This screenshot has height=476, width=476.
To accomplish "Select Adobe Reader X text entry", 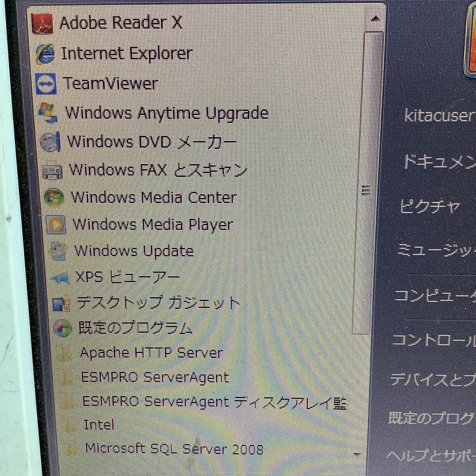I will pos(121,23).
